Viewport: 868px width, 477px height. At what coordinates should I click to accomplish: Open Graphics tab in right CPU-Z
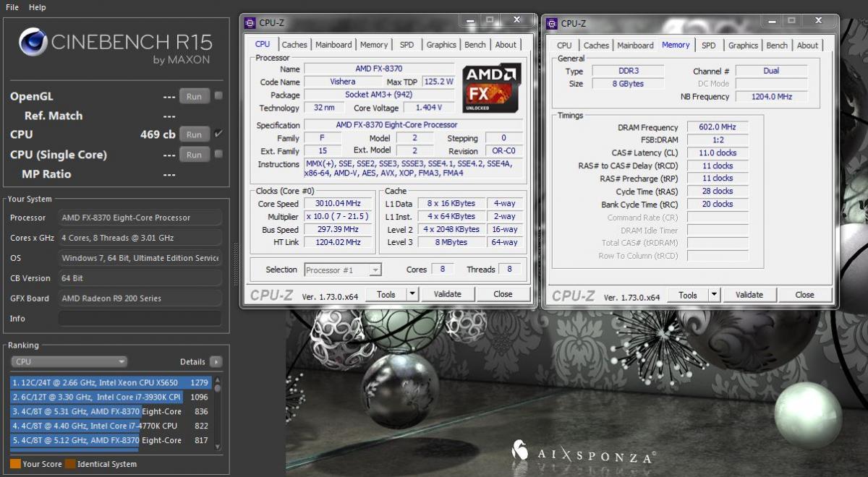(743, 46)
